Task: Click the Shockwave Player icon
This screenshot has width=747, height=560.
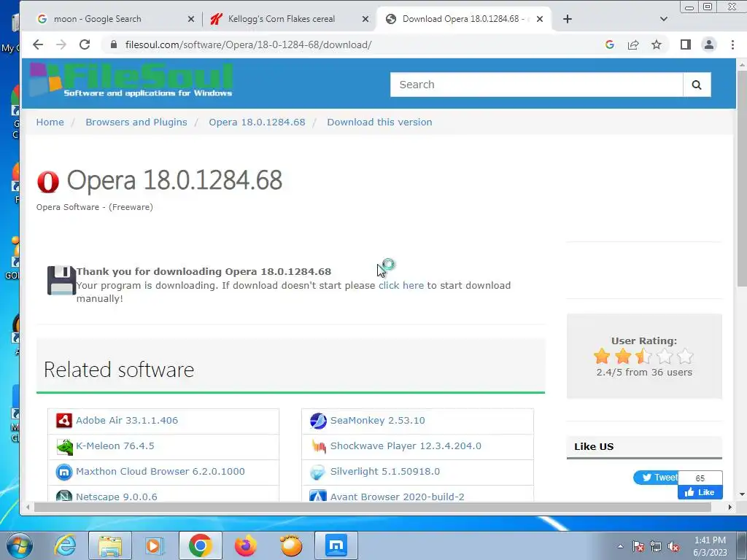Action: (318, 447)
